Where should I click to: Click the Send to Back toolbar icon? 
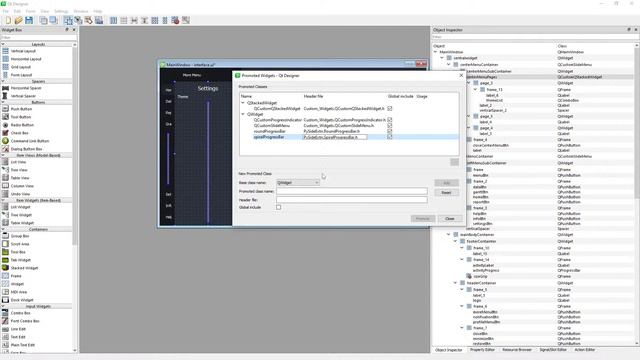click(x=43, y=20)
